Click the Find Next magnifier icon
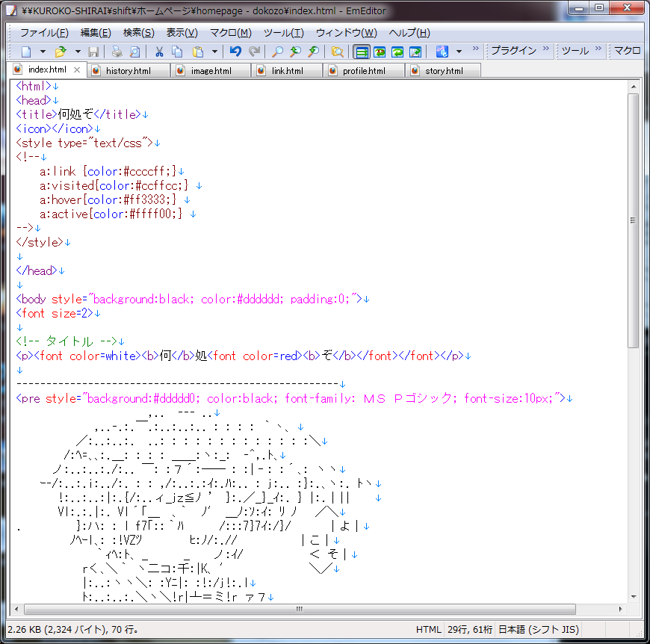The width and height of the screenshot is (650, 644). point(314,52)
